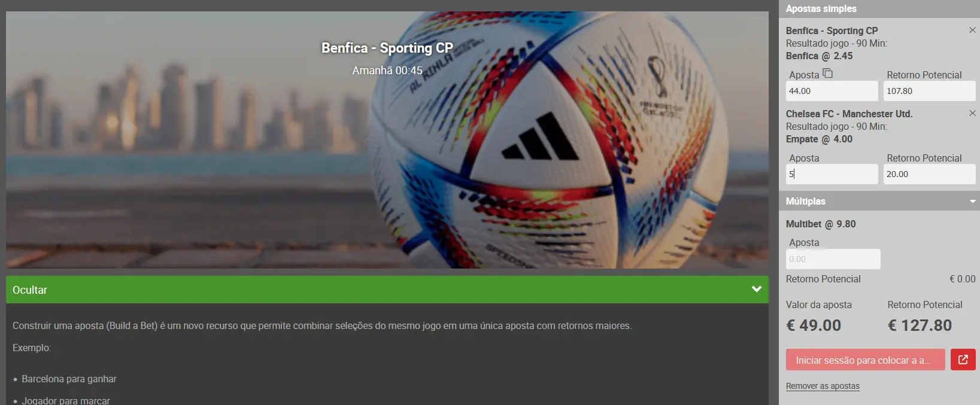This screenshot has width=980, height=405.
Task: Click Benfica - Sporting CP slip title
Action: tap(832, 31)
